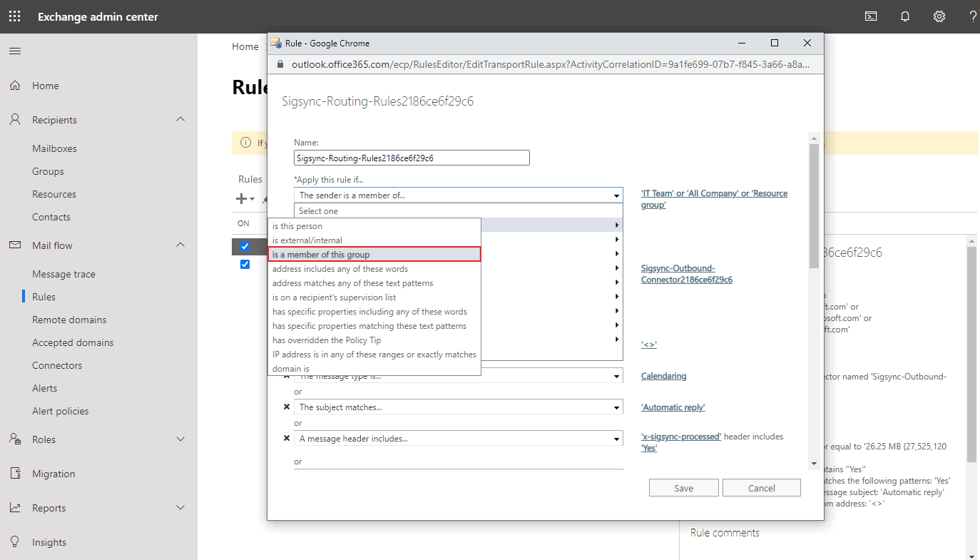
Task: Toggle the second rule's ON checkbox
Action: [x=245, y=264]
